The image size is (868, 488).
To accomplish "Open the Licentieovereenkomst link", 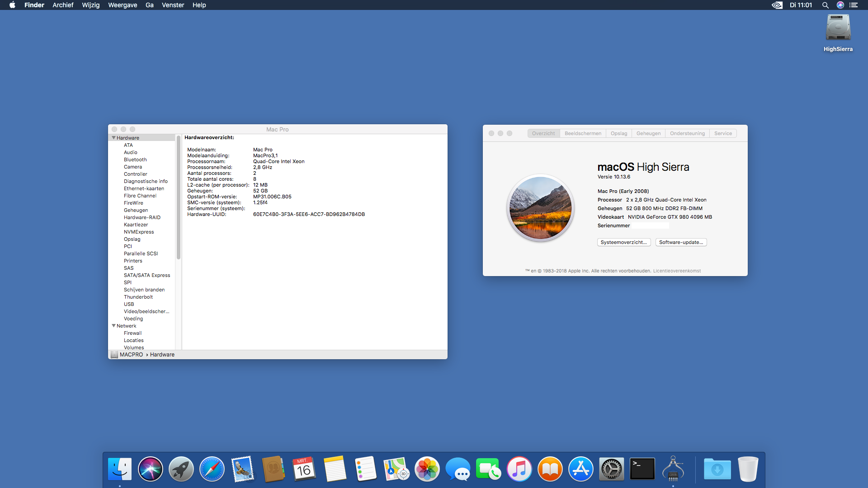I will coord(677,271).
